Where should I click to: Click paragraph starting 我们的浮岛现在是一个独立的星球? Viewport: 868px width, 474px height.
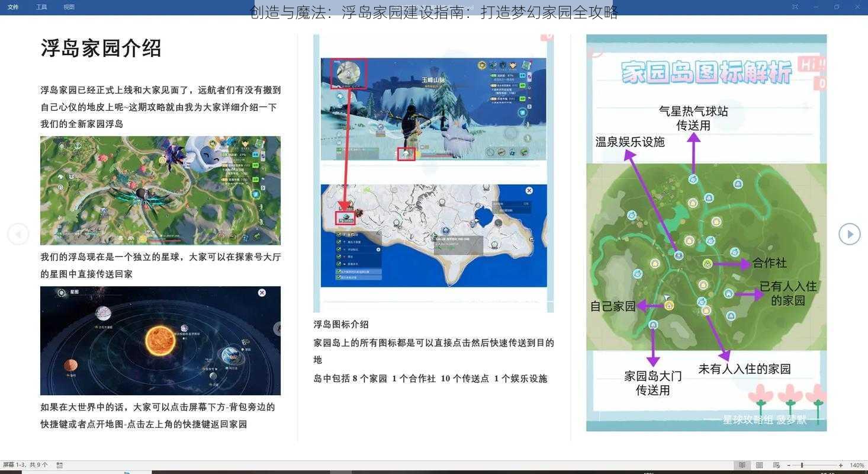tap(160, 265)
